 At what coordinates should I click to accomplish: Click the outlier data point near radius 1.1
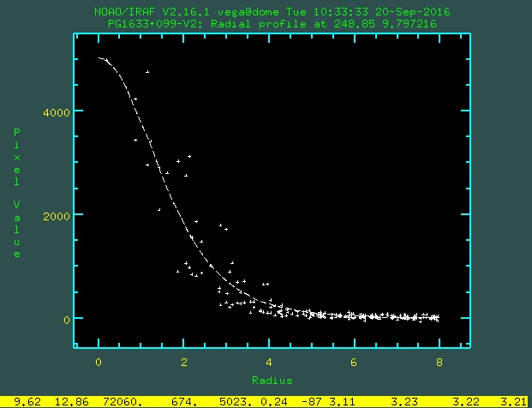tap(147, 72)
